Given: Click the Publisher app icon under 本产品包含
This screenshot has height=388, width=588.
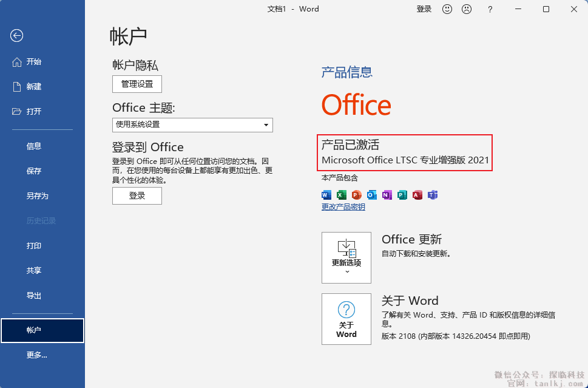Looking at the screenshot, I should [402, 195].
